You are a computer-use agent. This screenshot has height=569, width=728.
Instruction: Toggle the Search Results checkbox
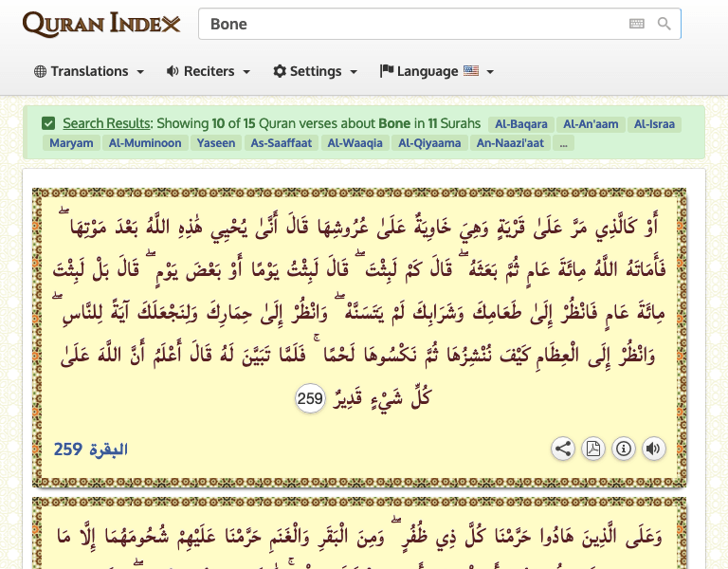click(48, 123)
